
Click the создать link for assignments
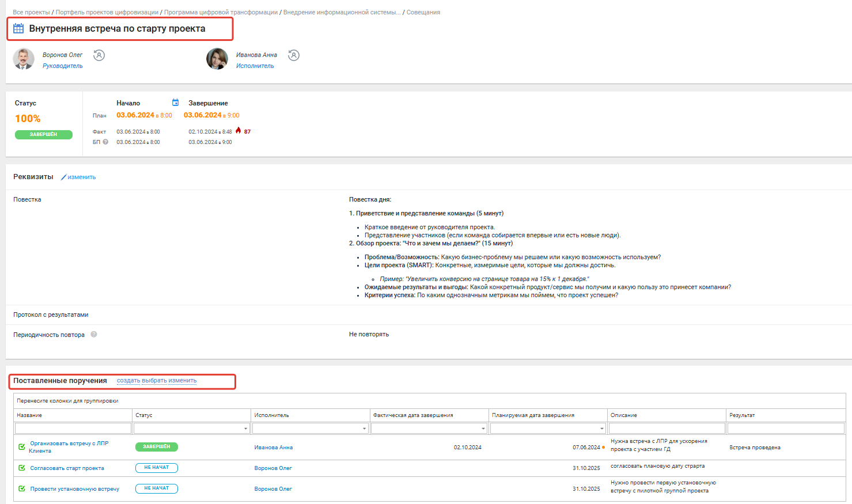[x=128, y=381]
